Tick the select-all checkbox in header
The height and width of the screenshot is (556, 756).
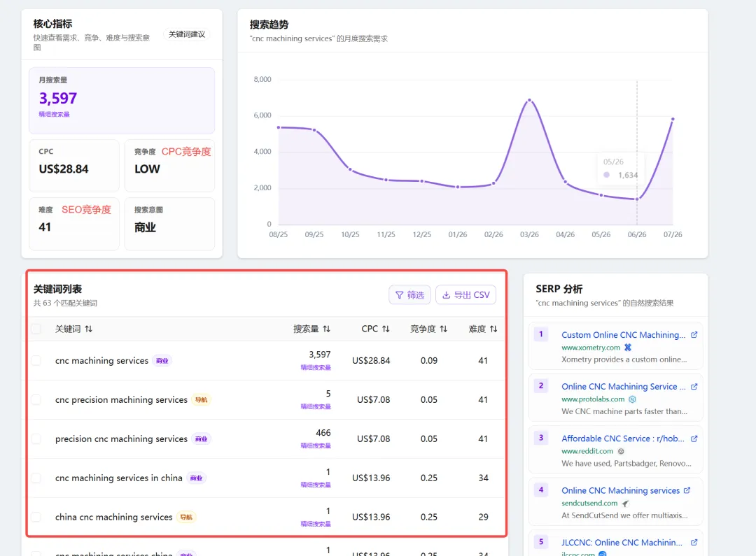tap(36, 329)
